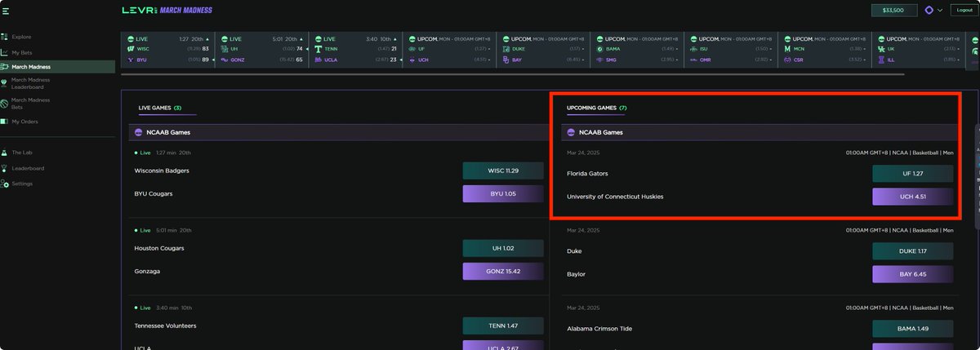Bet on WISC 11.29 odds button

point(503,171)
